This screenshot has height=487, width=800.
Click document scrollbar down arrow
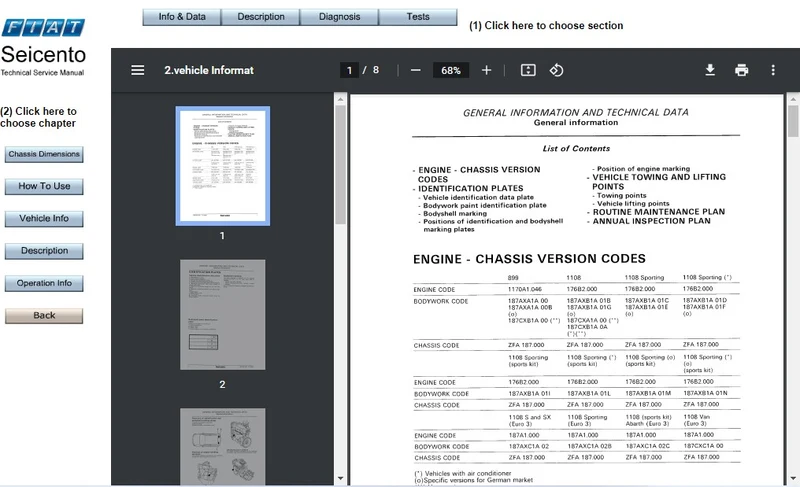tap(792, 478)
